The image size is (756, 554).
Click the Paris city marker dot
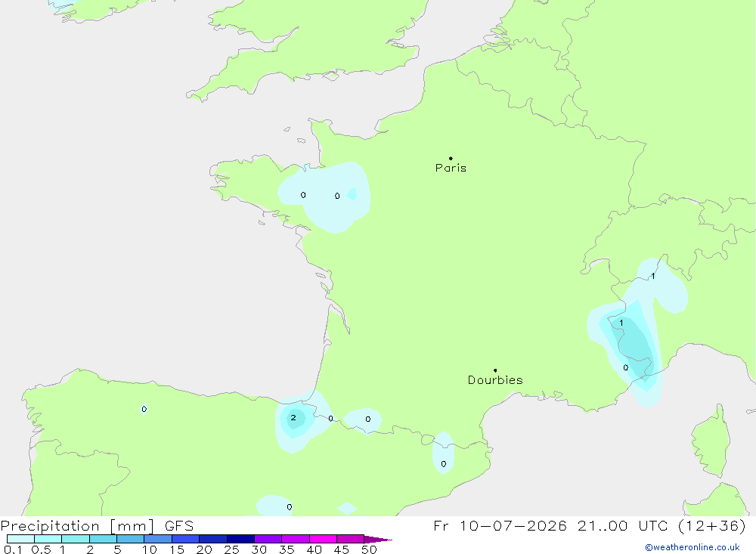click(451, 158)
